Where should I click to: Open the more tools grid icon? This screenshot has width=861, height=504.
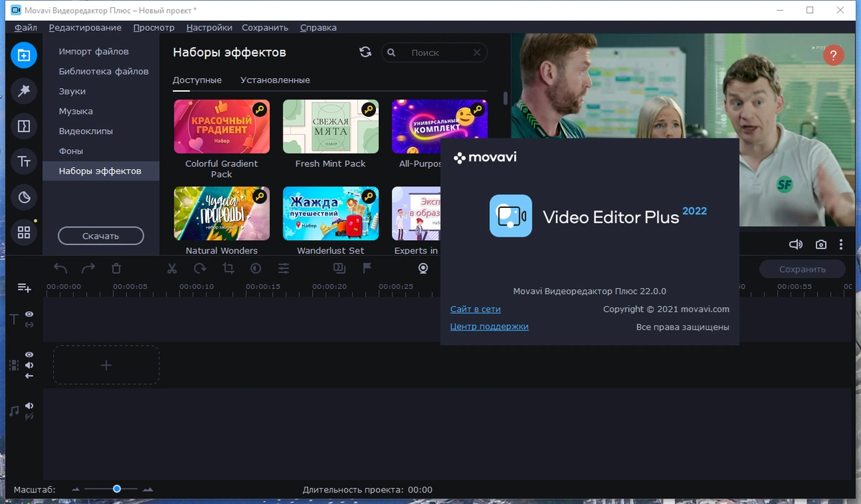pyautogui.click(x=24, y=232)
